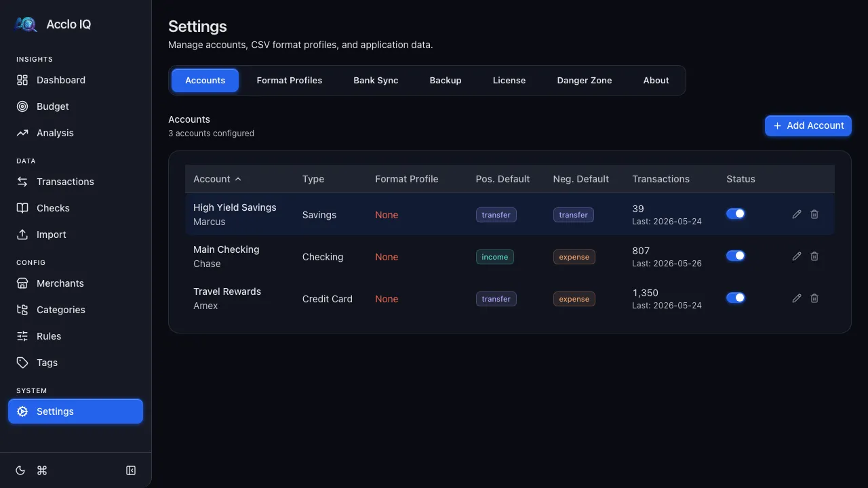
Task: Click the Format Profile column header
Action: coord(407,179)
